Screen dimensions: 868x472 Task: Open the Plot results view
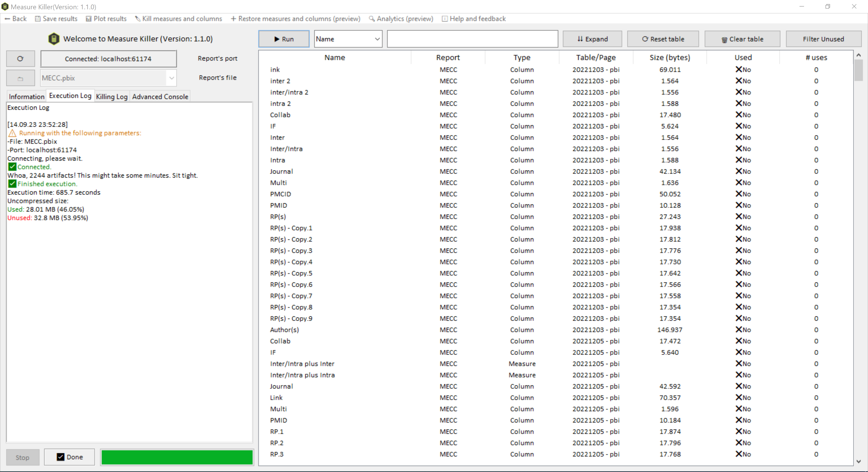point(106,19)
